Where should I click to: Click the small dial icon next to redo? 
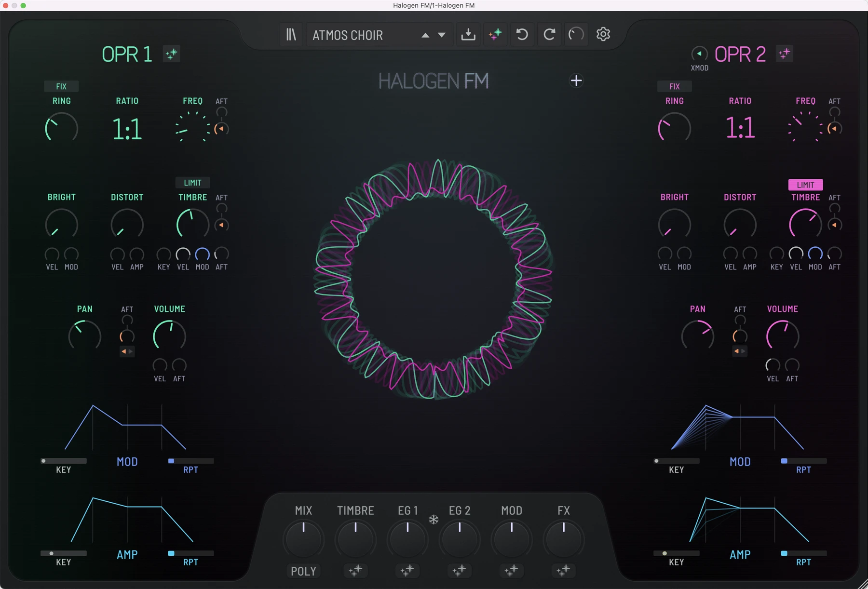[x=576, y=34]
